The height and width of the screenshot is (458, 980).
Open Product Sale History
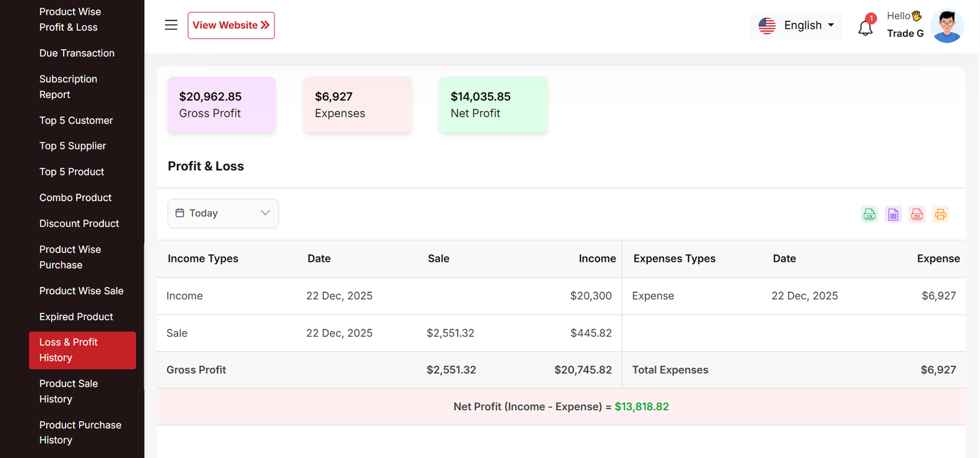coord(69,391)
